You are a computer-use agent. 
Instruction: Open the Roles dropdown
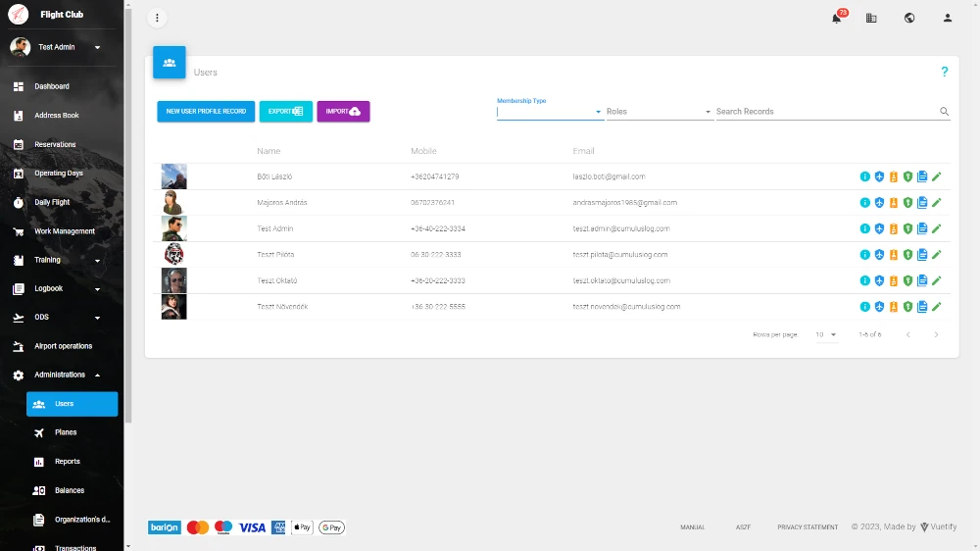pos(660,112)
